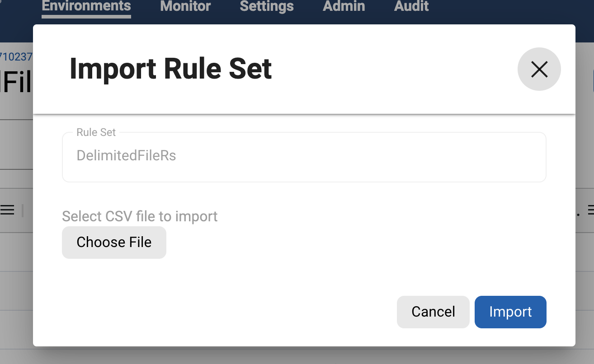Viewport: 594px width, 364px height.
Task: Click the right-edge column menu hamburger icon
Action: pos(590,210)
